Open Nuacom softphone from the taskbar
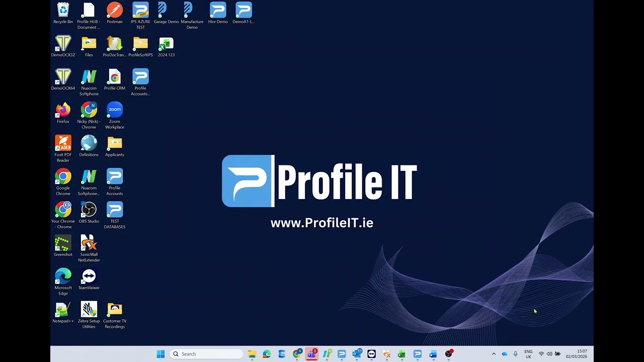644x362 pixels. click(x=327, y=354)
